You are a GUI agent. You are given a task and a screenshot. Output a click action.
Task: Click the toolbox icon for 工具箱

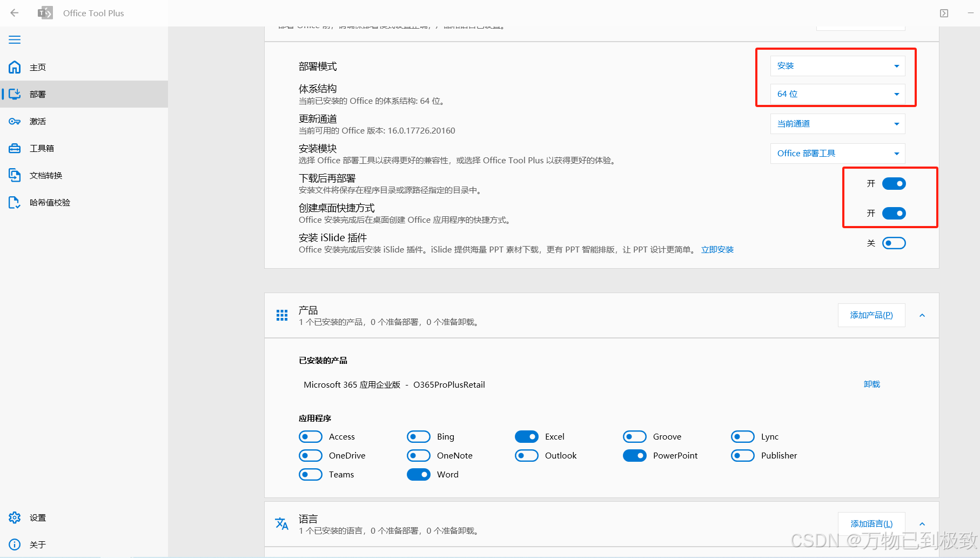point(15,148)
